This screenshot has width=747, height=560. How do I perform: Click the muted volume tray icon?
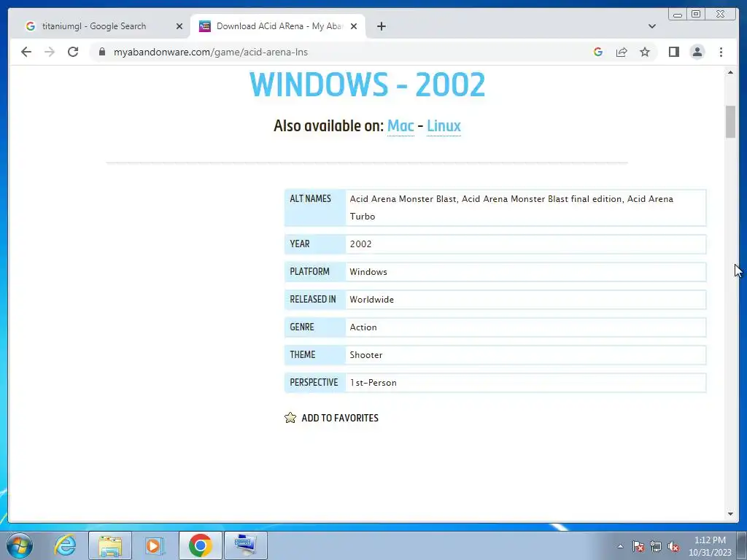[x=673, y=546]
